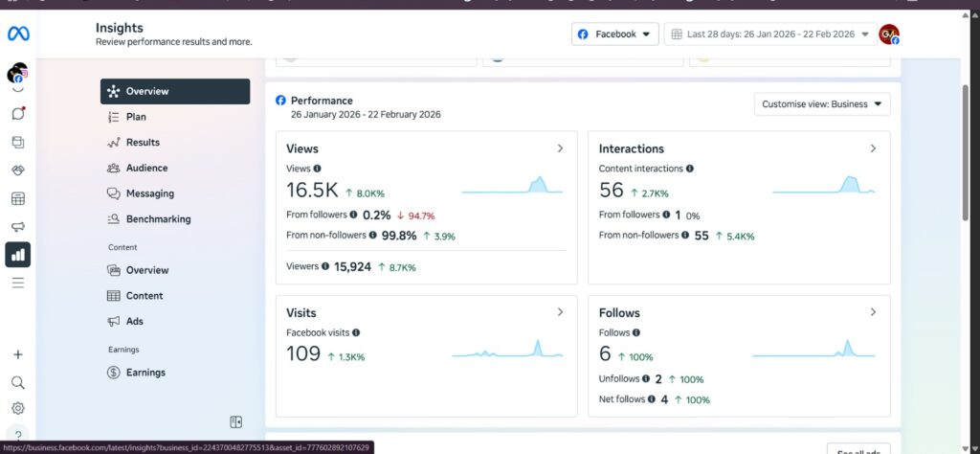Click the Meta logo icon

(x=18, y=34)
